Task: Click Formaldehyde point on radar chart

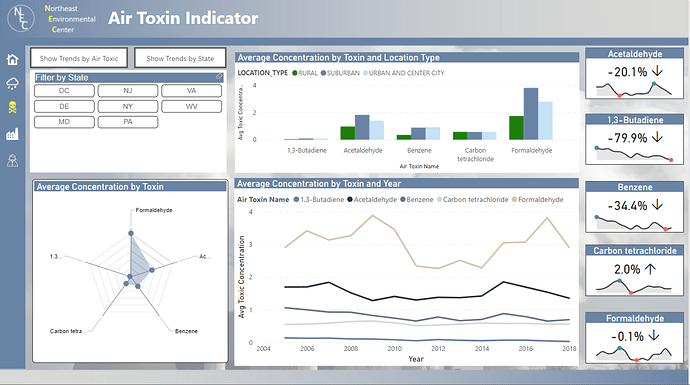Action: coord(131,233)
